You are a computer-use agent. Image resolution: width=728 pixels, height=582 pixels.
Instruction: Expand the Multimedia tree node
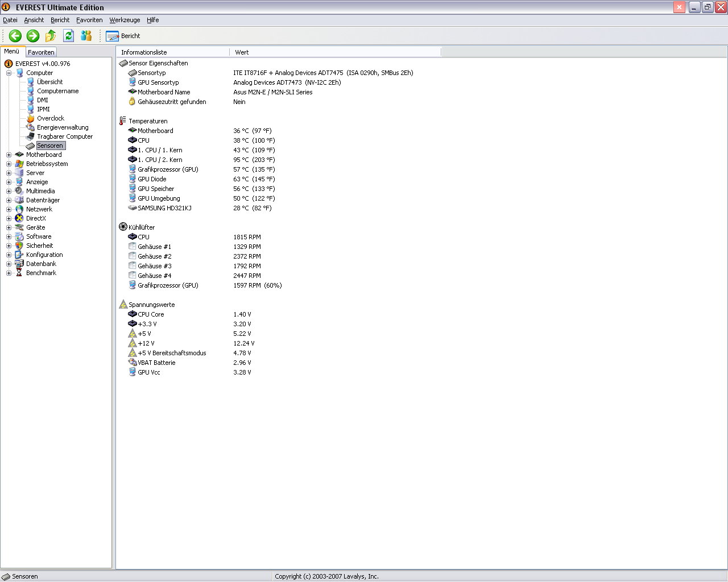click(9, 191)
